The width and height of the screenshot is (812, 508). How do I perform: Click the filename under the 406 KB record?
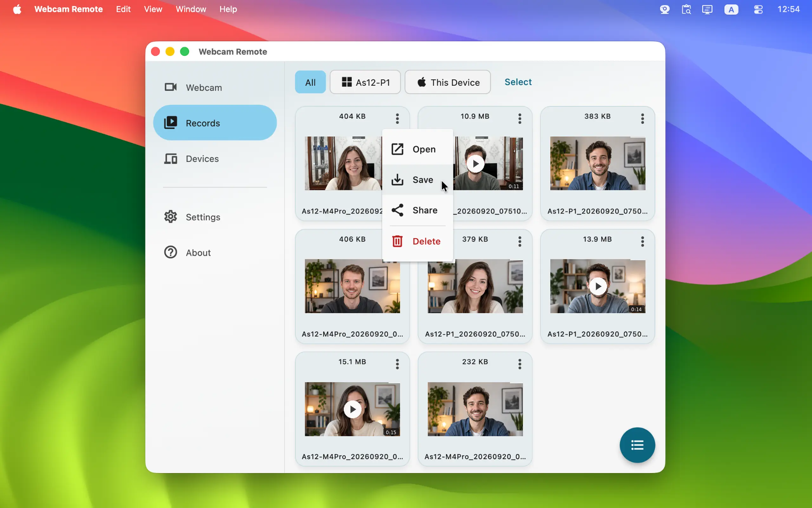tap(352, 334)
